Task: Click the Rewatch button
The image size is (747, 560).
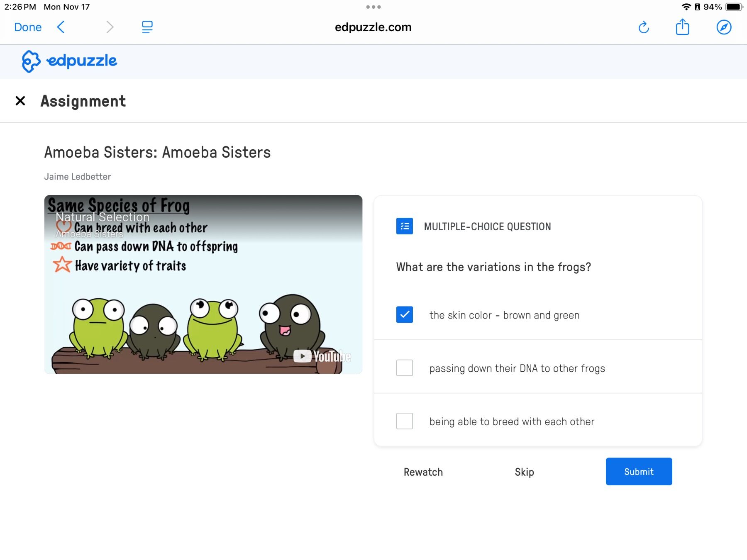Action: pyautogui.click(x=423, y=472)
